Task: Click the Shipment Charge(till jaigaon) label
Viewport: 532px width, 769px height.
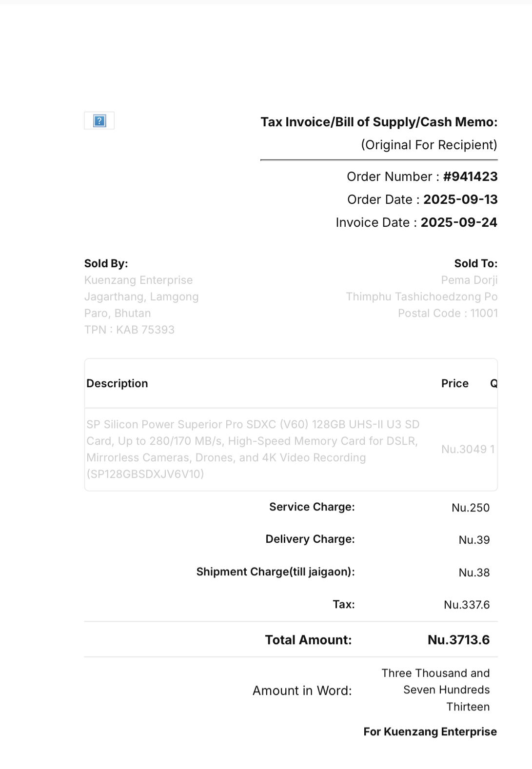Action: tap(276, 572)
